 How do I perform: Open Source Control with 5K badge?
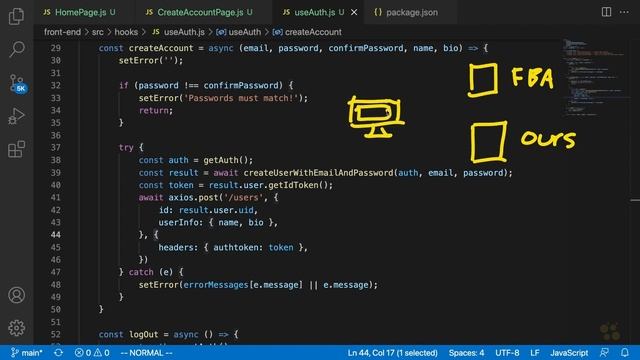click(x=17, y=83)
